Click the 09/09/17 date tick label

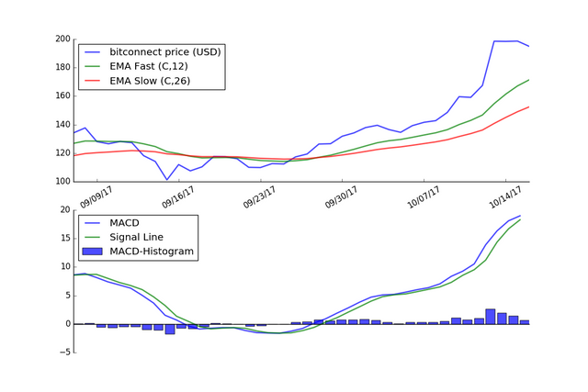coord(96,197)
